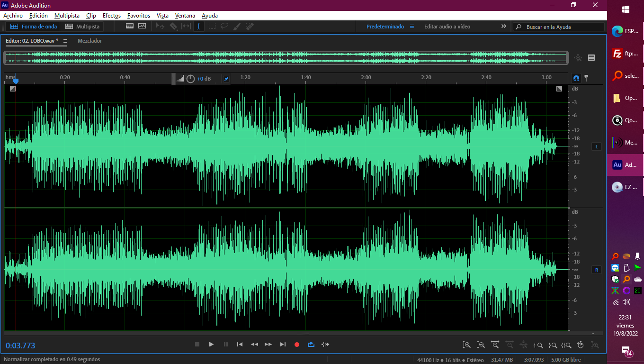Switch to Multipista view button
The image size is (644, 364).
[x=82, y=27]
